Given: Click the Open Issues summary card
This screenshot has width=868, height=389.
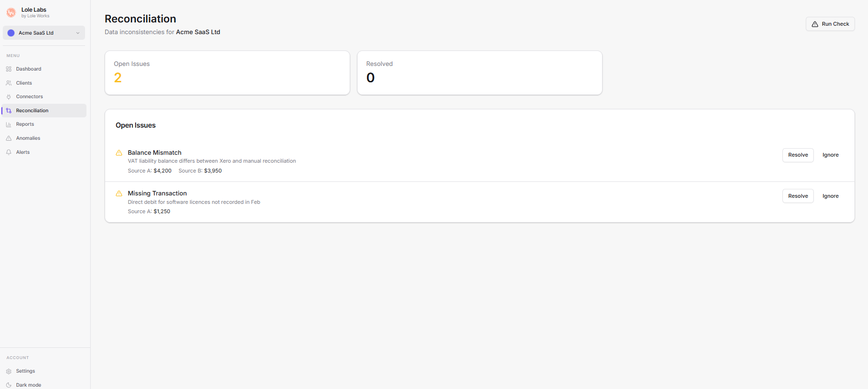Looking at the screenshot, I should [x=227, y=73].
